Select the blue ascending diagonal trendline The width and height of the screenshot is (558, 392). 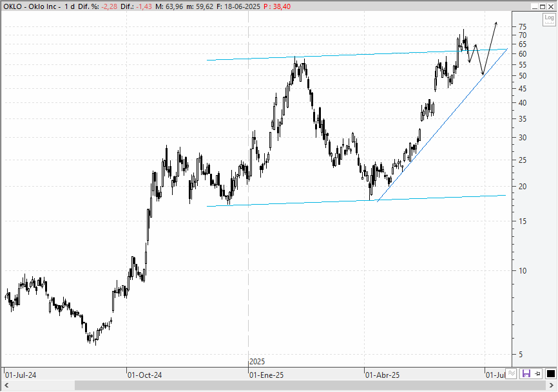click(441, 125)
